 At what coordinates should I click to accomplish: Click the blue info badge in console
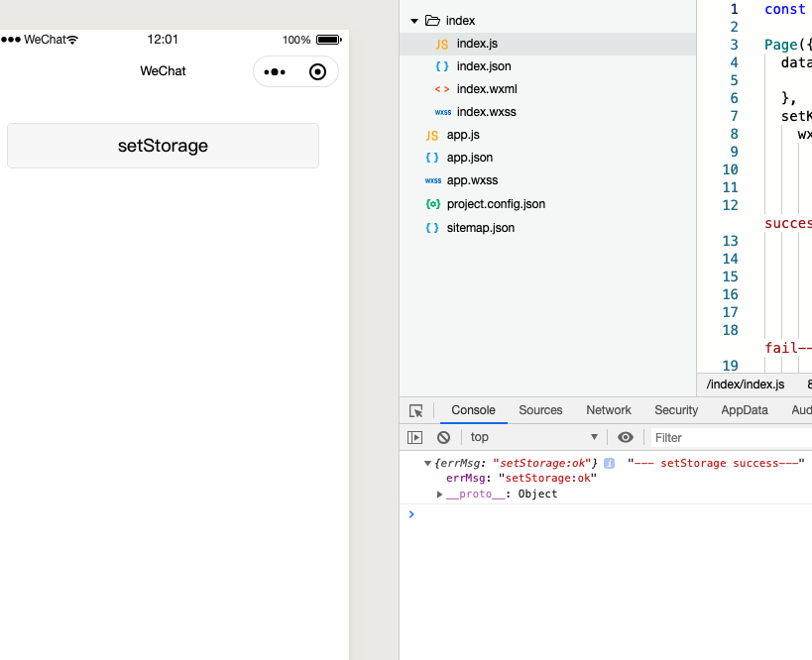pos(609,464)
